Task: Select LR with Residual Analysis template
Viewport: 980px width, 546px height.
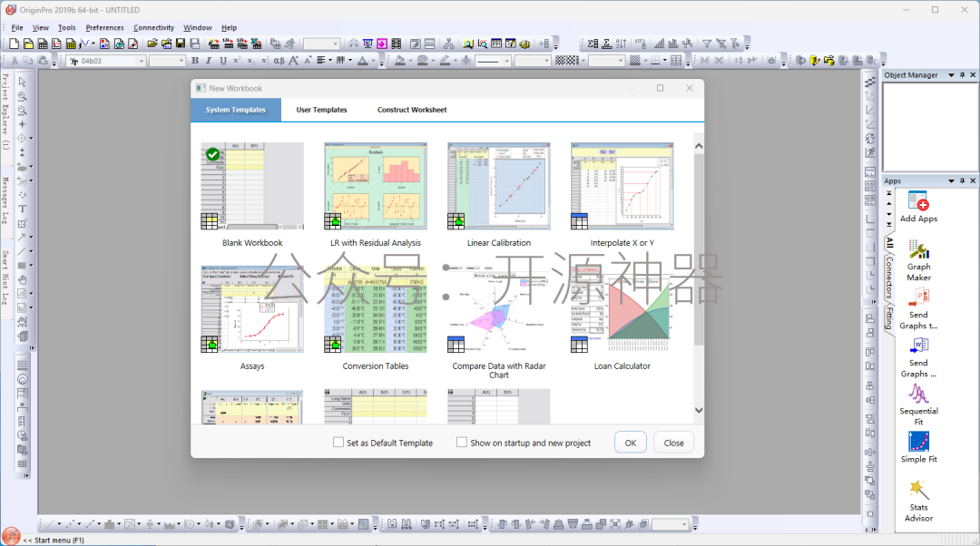Action: point(375,195)
